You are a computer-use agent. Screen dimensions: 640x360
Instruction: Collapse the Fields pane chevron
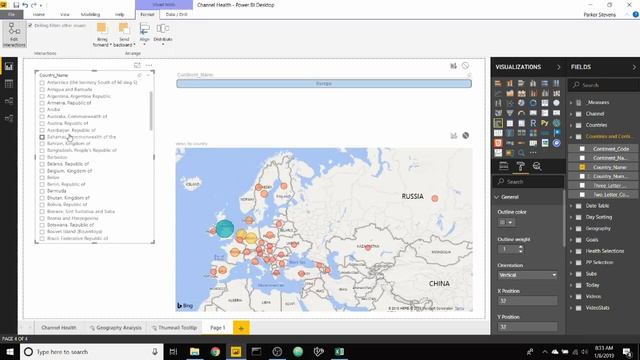click(634, 67)
